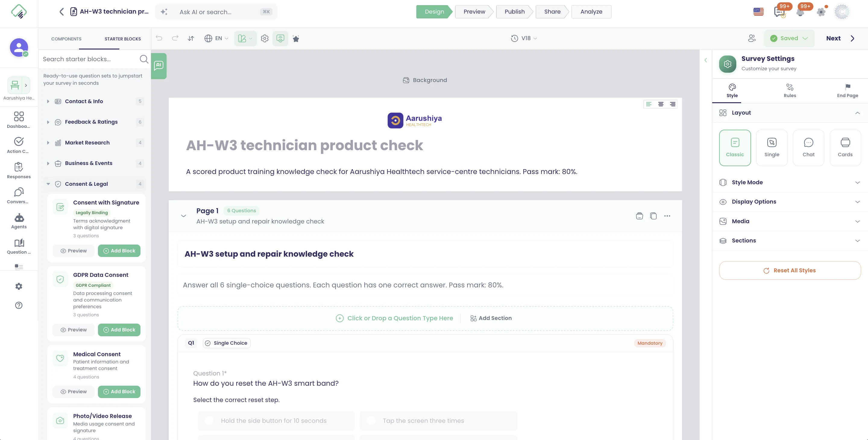The width and height of the screenshot is (868, 440).
Task: Open the Rules tab in Survey Settings
Action: point(790,90)
